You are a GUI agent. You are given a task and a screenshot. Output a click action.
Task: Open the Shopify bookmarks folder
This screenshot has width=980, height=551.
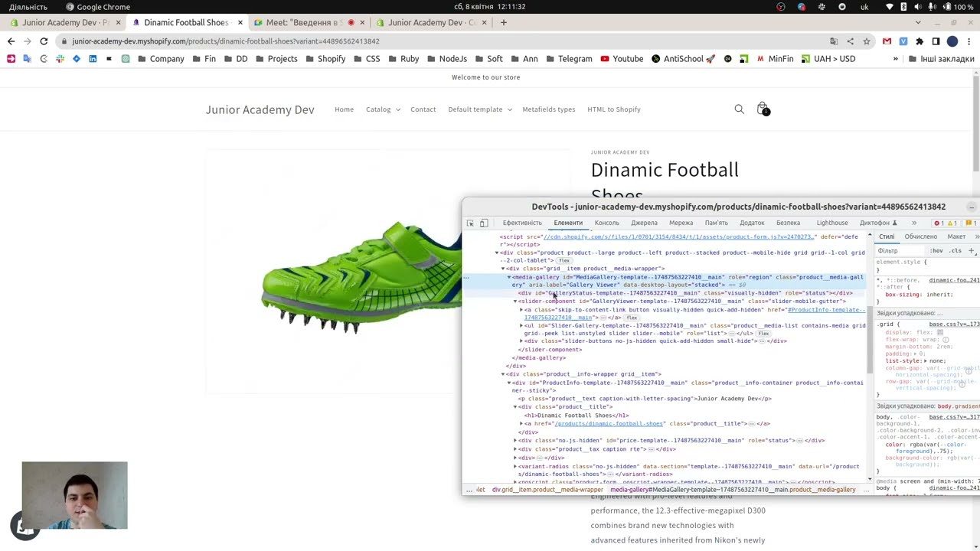325,59
